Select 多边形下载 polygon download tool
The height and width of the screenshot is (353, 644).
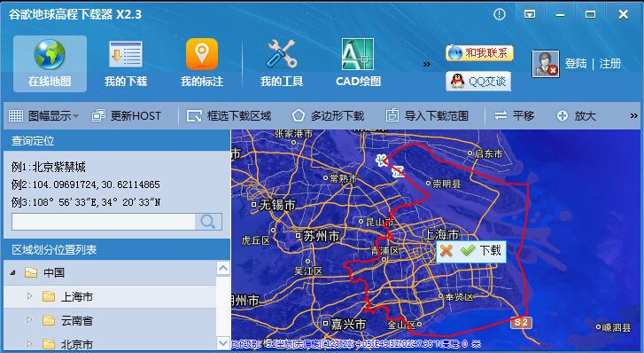tap(328, 115)
